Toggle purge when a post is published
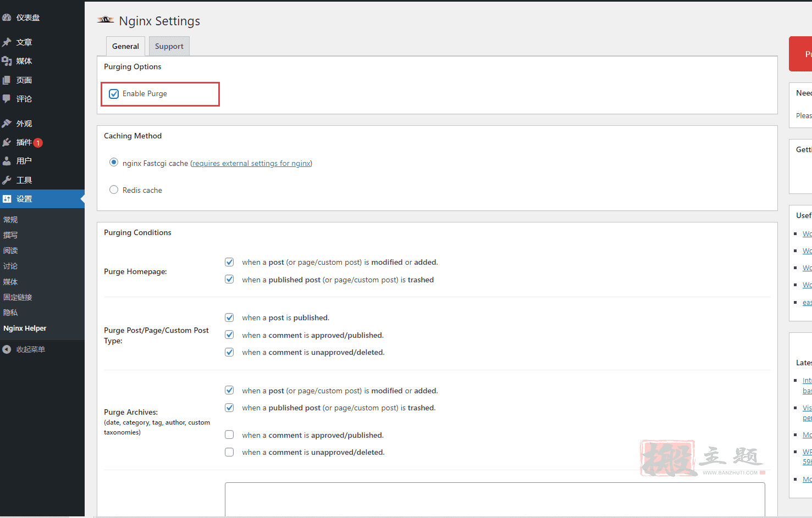Viewport: 812px width, 518px height. (x=229, y=318)
